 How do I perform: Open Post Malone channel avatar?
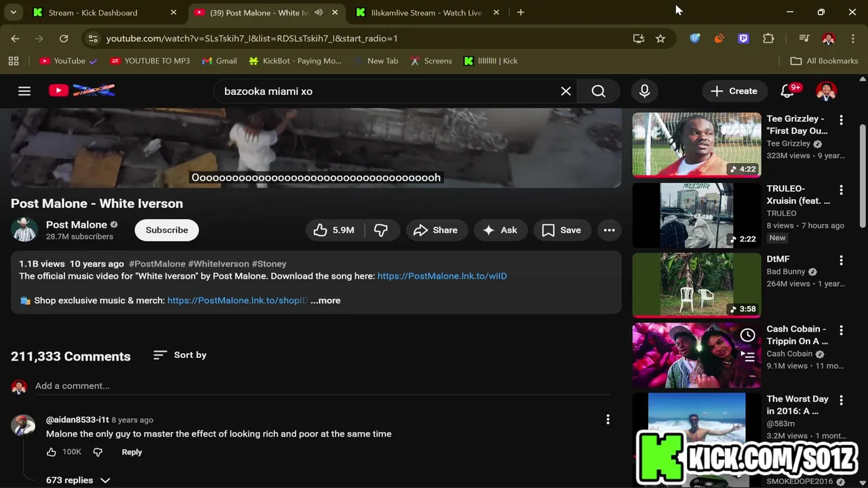point(24,230)
